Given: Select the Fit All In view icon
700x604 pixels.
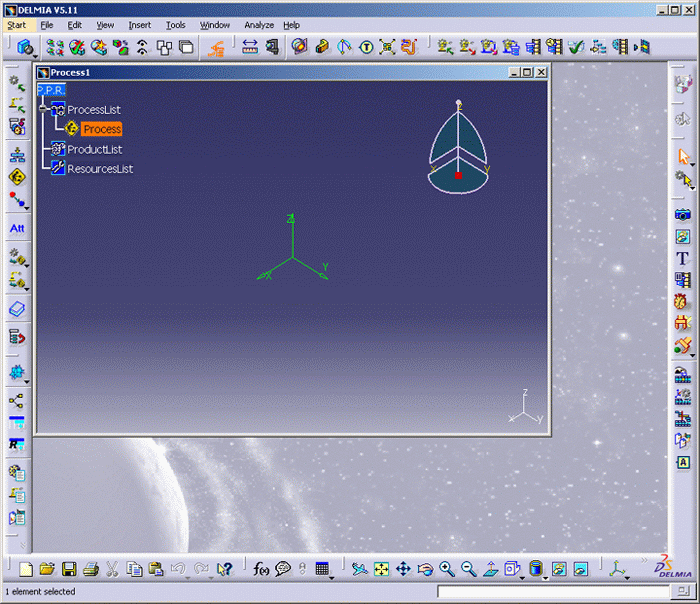Looking at the screenshot, I should coord(381,569).
